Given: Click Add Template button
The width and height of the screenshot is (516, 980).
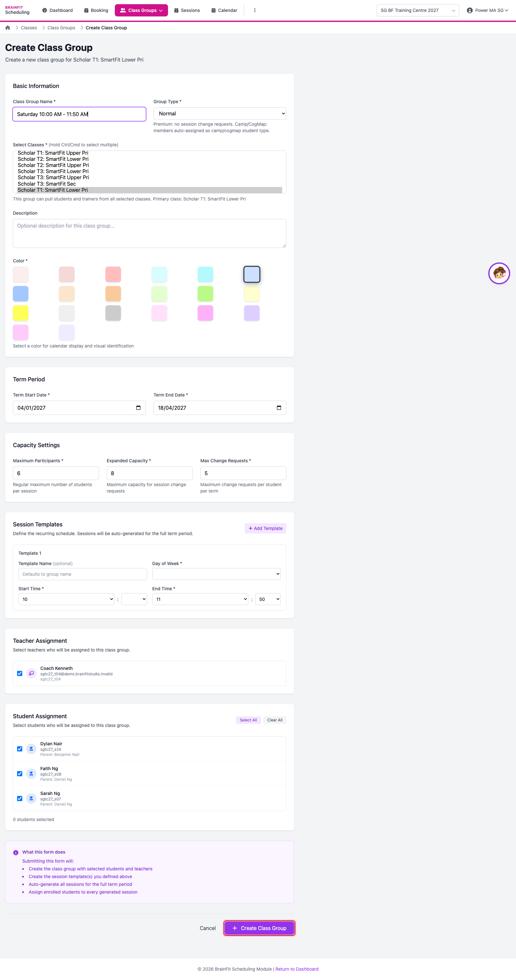Looking at the screenshot, I should pyautogui.click(x=265, y=528).
